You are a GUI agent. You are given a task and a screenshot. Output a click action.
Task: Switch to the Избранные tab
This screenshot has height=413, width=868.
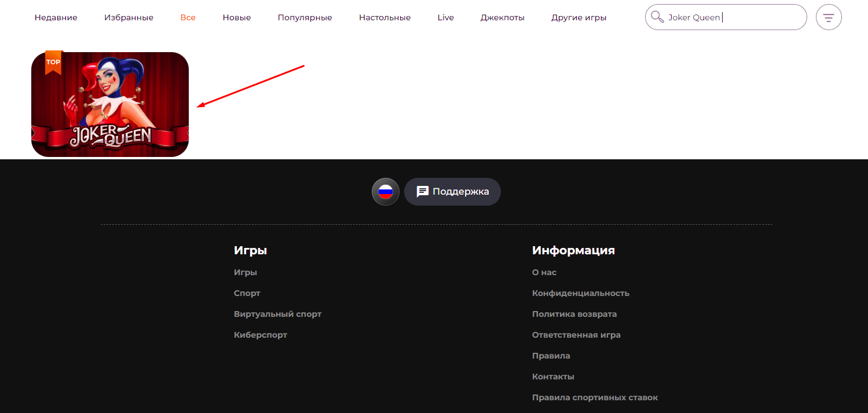click(129, 18)
